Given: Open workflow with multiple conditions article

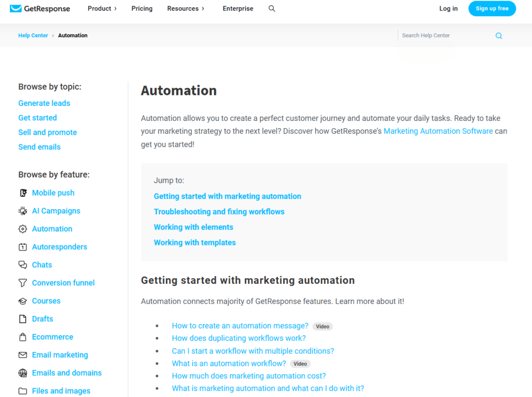Looking at the screenshot, I should tap(253, 351).
